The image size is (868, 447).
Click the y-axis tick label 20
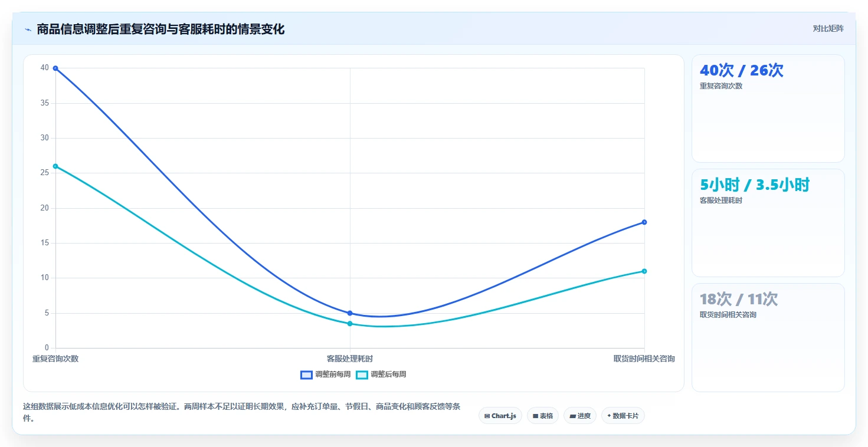click(x=45, y=208)
